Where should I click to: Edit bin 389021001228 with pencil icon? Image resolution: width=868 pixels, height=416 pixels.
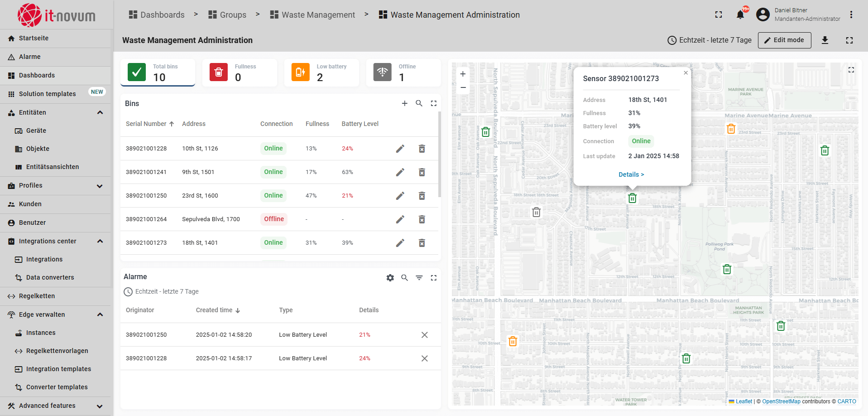pyautogui.click(x=400, y=149)
